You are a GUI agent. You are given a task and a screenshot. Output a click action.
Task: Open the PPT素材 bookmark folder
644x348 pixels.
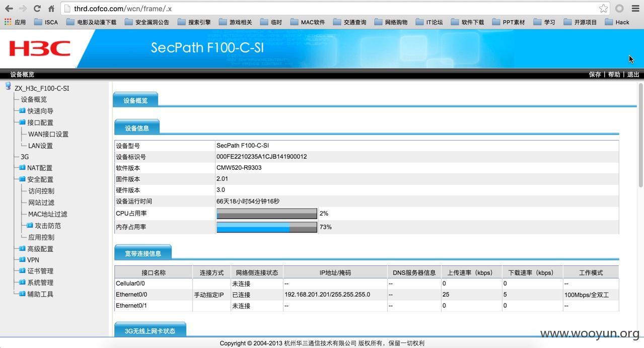508,22
